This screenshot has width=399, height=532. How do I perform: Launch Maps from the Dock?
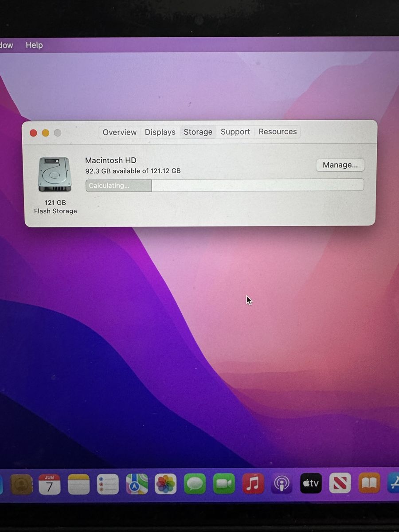click(x=137, y=484)
